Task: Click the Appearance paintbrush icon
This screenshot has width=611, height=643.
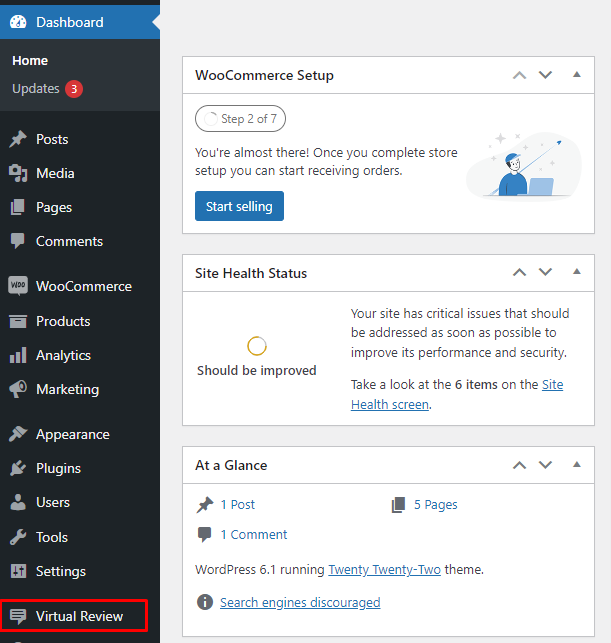Action: (x=18, y=434)
